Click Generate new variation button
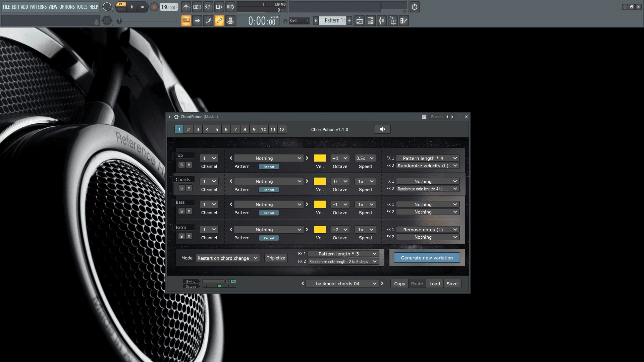Image resolution: width=644 pixels, height=362 pixels. coord(427,258)
